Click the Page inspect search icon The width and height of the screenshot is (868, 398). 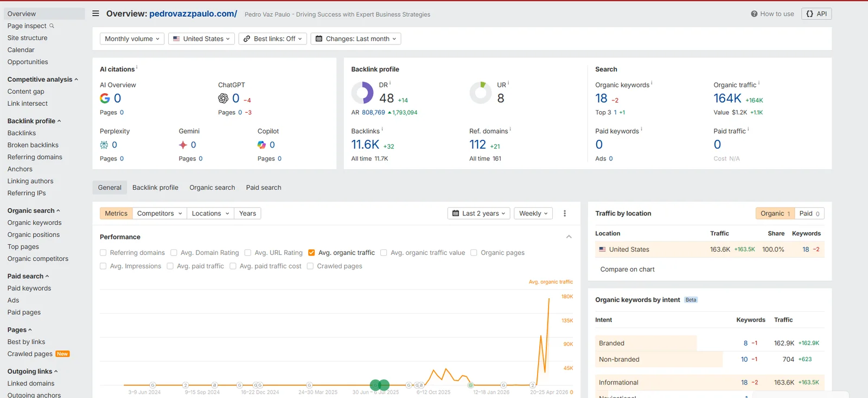pyautogui.click(x=52, y=25)
